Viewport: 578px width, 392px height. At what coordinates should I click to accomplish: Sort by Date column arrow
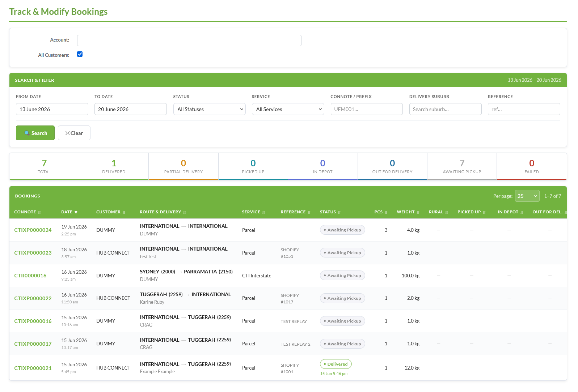click(x=76, y=212)
